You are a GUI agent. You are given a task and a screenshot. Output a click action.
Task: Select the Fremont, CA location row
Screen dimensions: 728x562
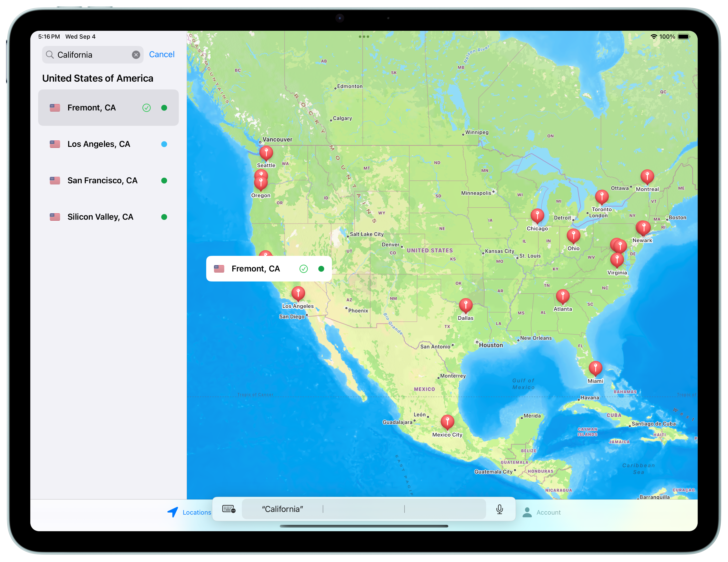point(108,108)
